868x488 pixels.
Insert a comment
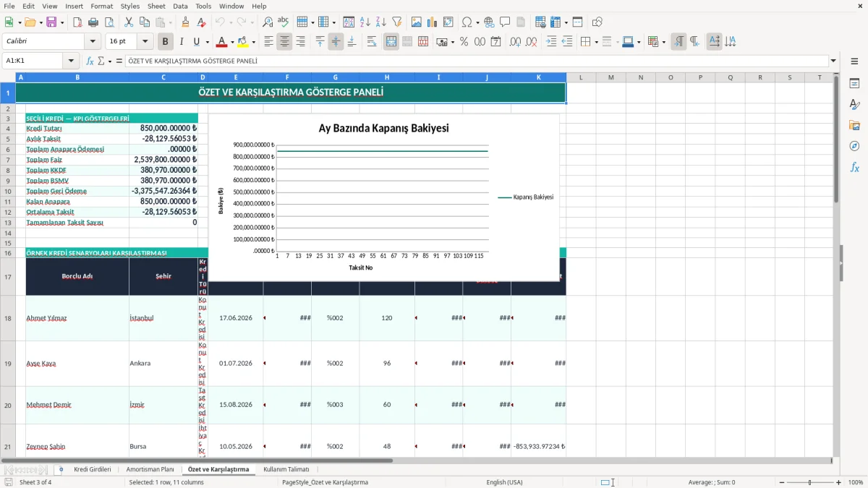pyautogui.click(x=505, y=22)
